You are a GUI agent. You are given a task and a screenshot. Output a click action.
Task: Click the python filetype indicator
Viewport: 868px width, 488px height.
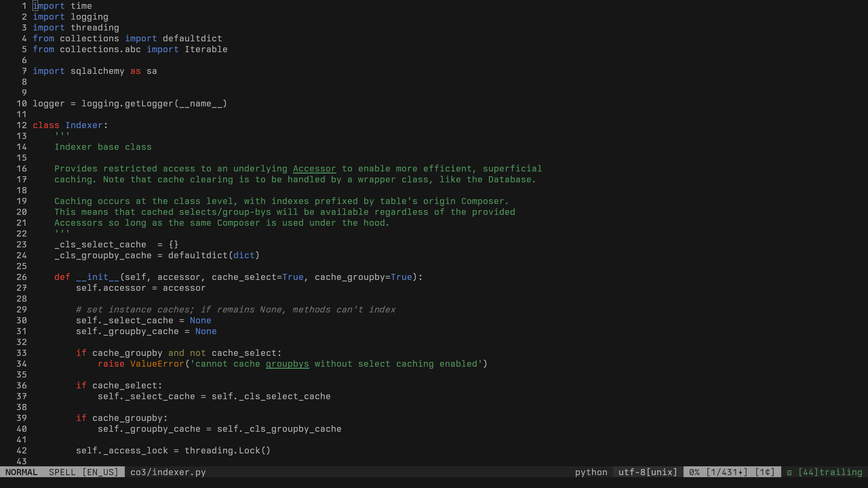(x=591, y=472)
